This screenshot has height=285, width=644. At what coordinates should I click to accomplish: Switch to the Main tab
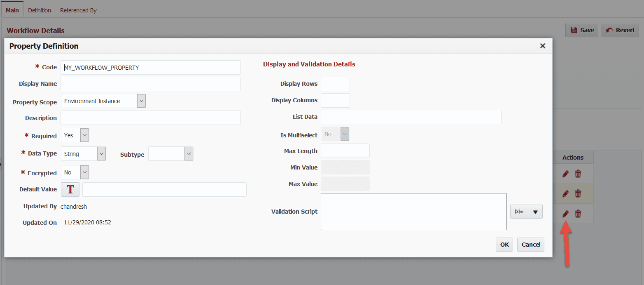tap(12, 10)
